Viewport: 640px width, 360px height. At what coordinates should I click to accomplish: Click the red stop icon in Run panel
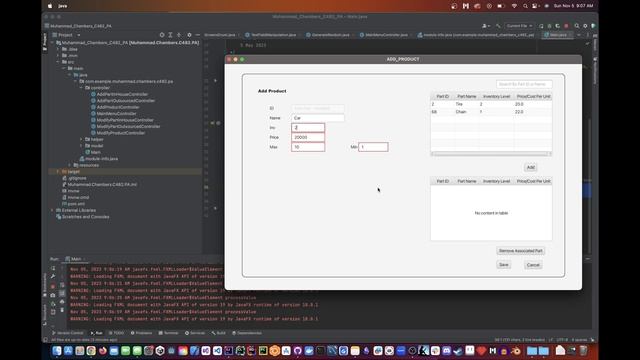pyautogui.click(x=53, y=286)
